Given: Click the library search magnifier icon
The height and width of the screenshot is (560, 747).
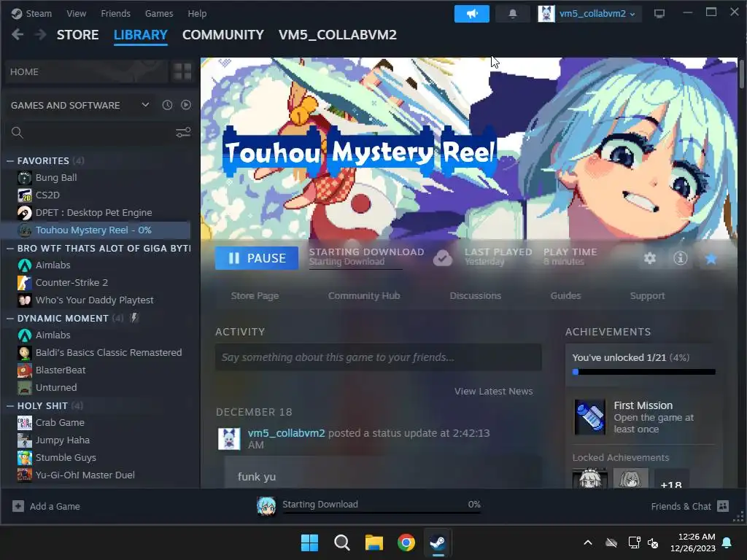Looking at the screenshot, I should 18,133.
